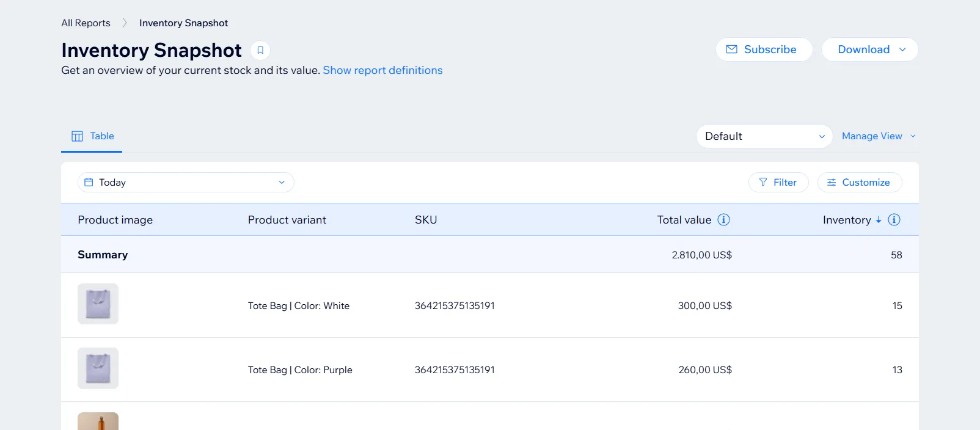Open the Filter panel
This screenshot has height=430, width=980.
click(x=778, y=182)
